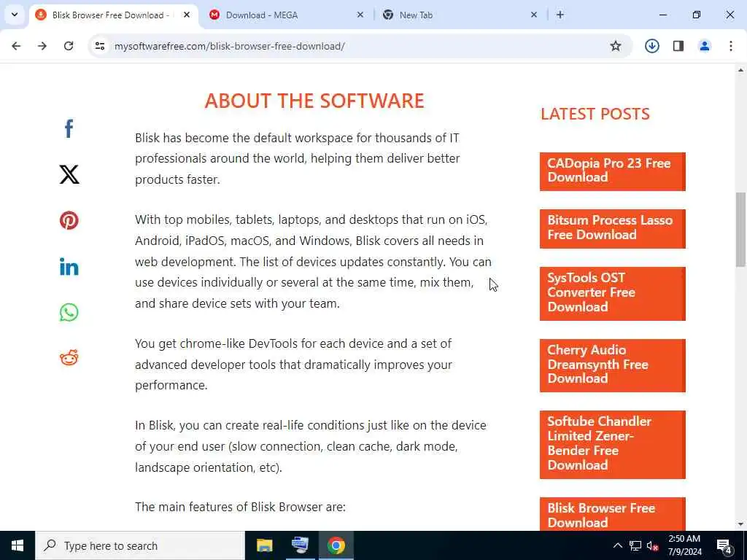
Task: Open the notification center icon
Action: (724, 545)
